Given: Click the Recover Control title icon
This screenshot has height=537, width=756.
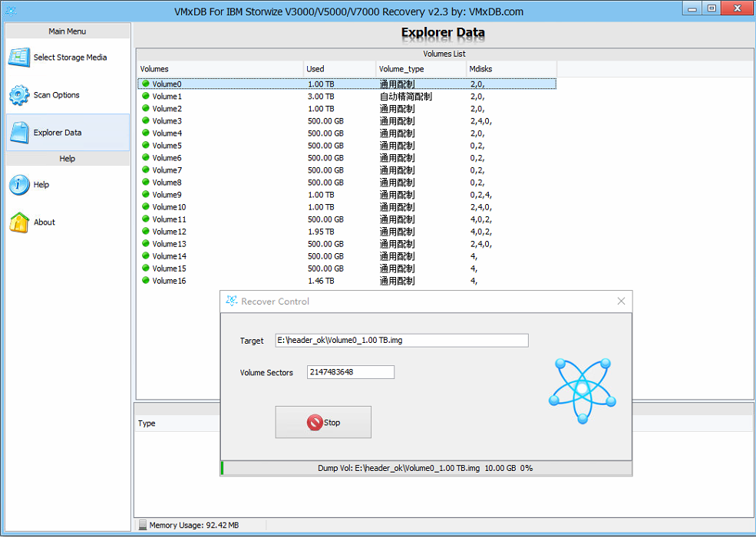Looking at the screenshot, I should 232,301.
